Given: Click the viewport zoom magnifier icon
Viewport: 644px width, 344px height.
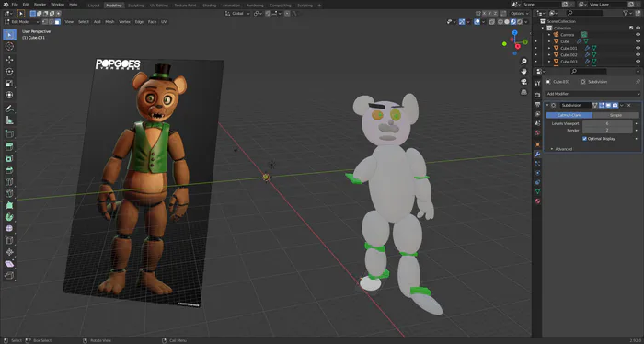Looking at the screenshot, I should pyautogui.click(x=523, y=61).
